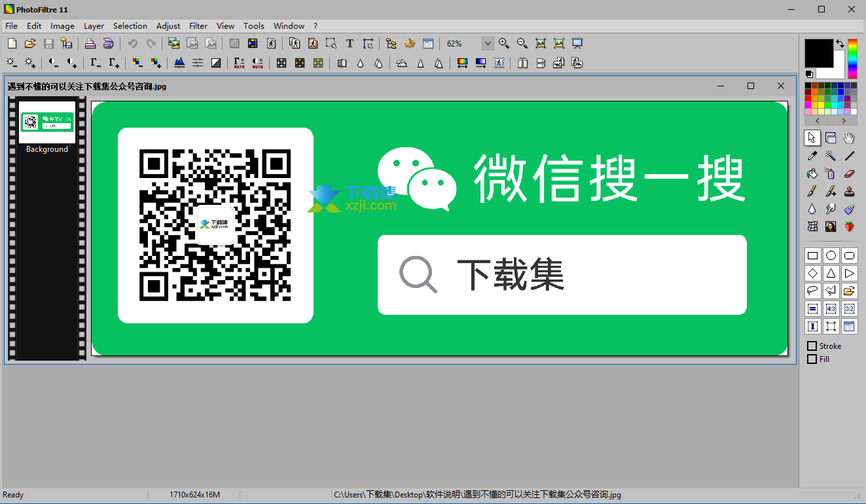Image resolution: width=866 pixels, height=504 pixels.
Task: Choose the Ellipse selection shape
Action: (x=831, y=255)
